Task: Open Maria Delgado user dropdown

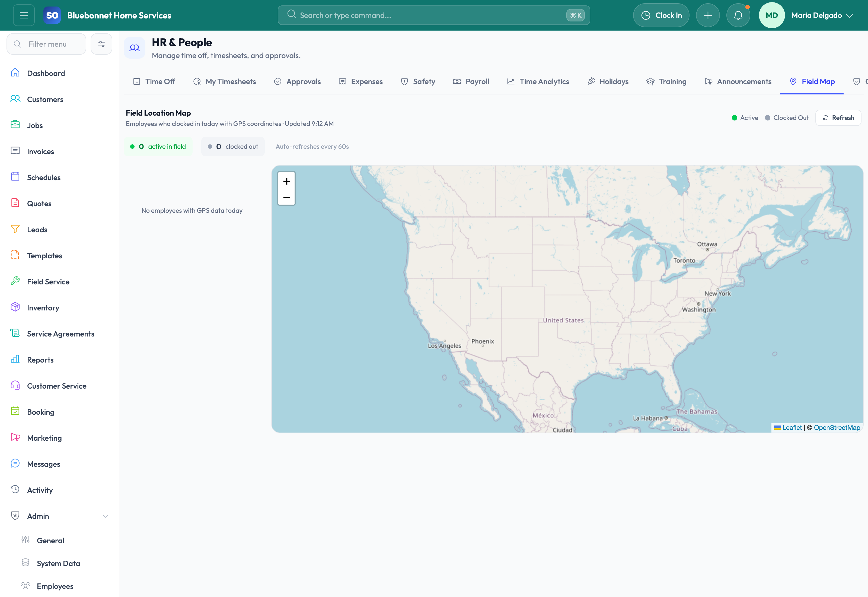Action: (x=822, y=15)
